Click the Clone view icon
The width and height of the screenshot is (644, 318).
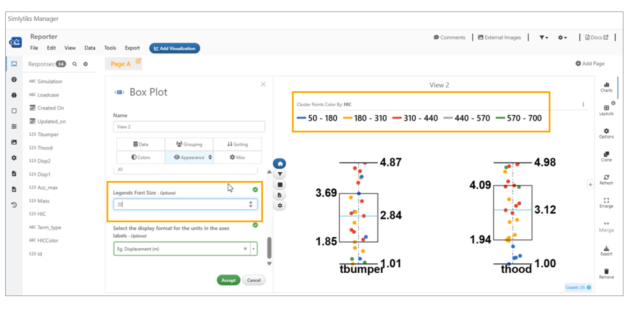606,156
